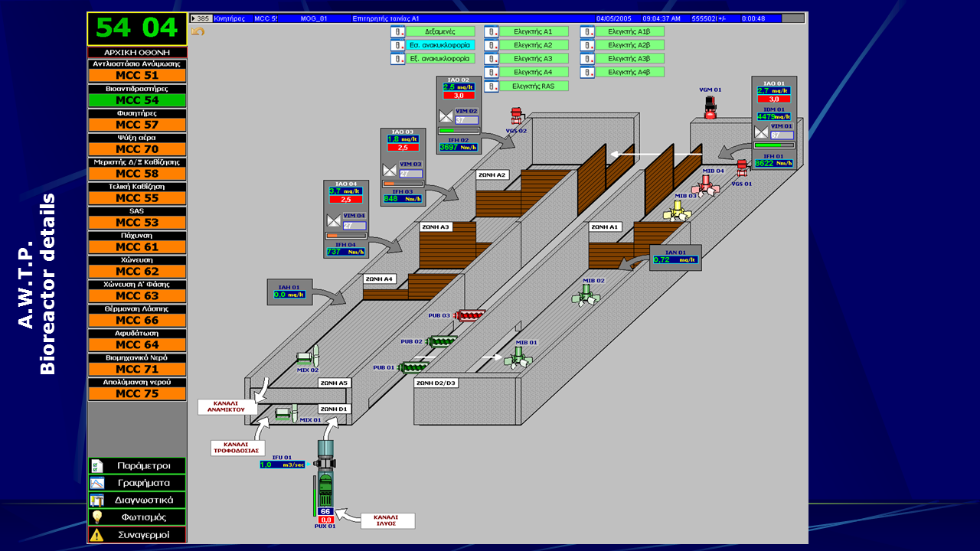Image resolution: width=980 pixels, height=551 pixels.
Task: Toggle the VIM 02 valve symbol
Action: 446,116
